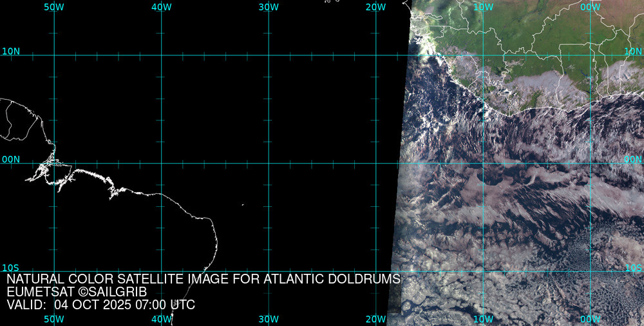Click the intersection of 00W and 10S gridlines
Viewport: 644px width, 326px height.
click(590, 271)
